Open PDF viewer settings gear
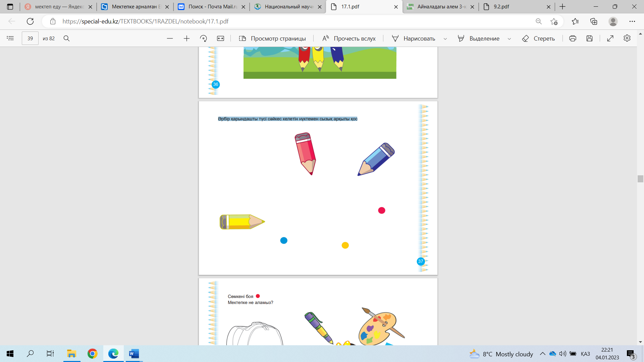644x362 pixels. click(x=627, y=38)
